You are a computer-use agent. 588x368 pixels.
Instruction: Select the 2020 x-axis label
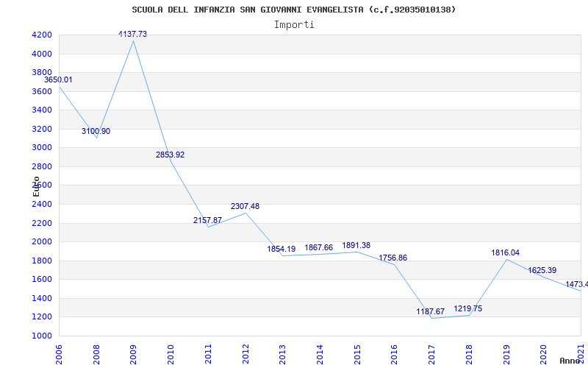click(543, 354)
